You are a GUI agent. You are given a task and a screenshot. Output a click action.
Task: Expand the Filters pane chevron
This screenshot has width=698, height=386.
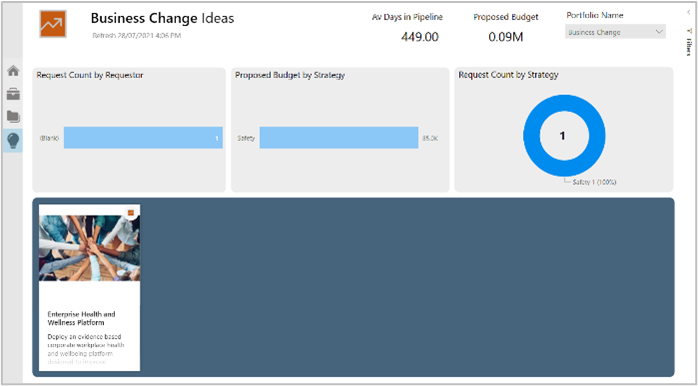tap(688, 12)
